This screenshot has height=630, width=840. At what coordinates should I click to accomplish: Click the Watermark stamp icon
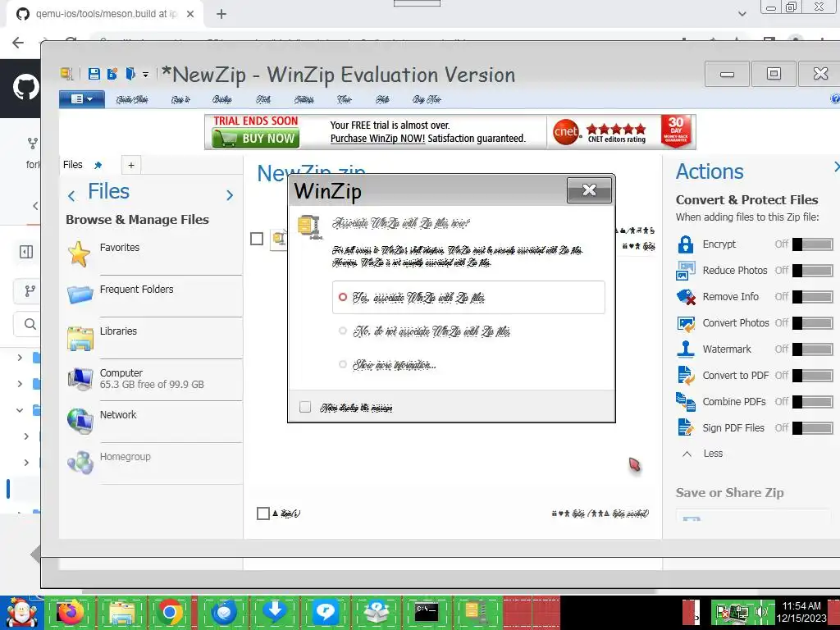[686, 349]
